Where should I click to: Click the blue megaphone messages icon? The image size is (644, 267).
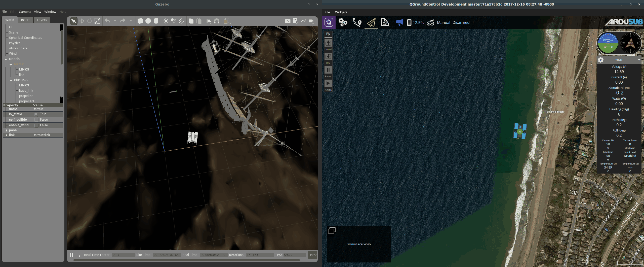(x=399, y=22)
